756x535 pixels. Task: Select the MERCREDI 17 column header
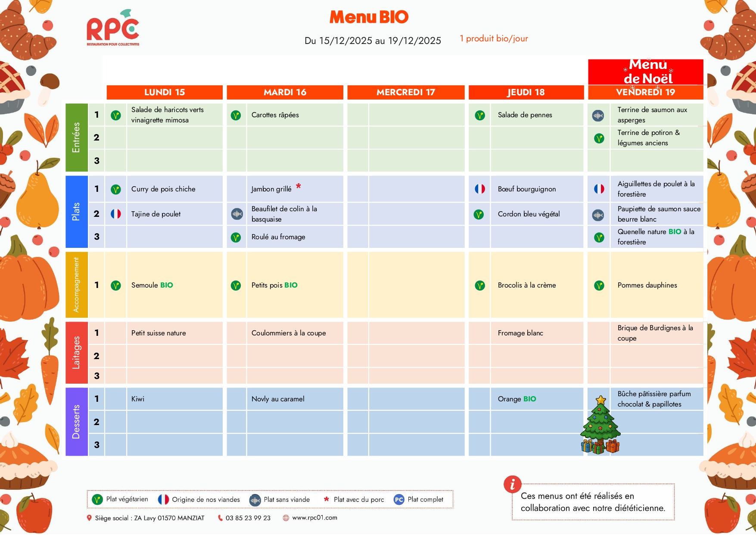point(405,92)
